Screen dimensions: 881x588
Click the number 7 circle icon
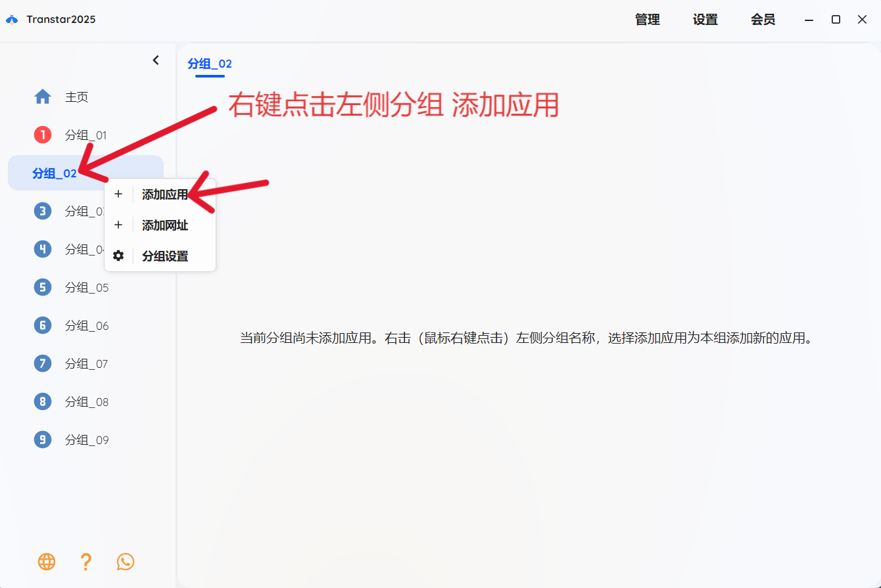coord(43,364)
